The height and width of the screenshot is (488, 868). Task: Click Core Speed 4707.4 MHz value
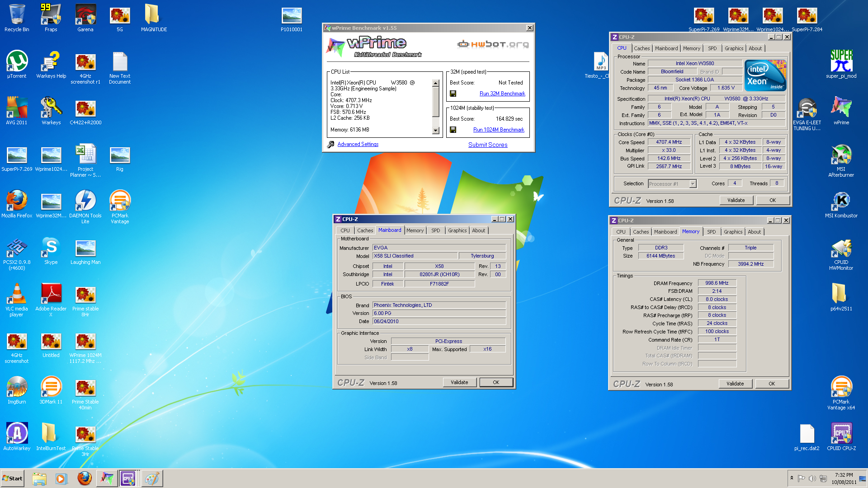tap(669, 142)
